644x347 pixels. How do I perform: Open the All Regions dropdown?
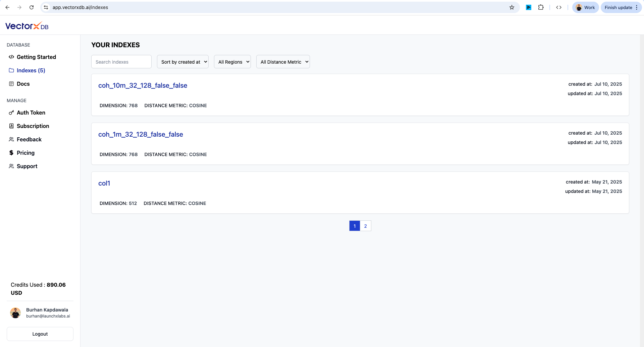(232, 62)
